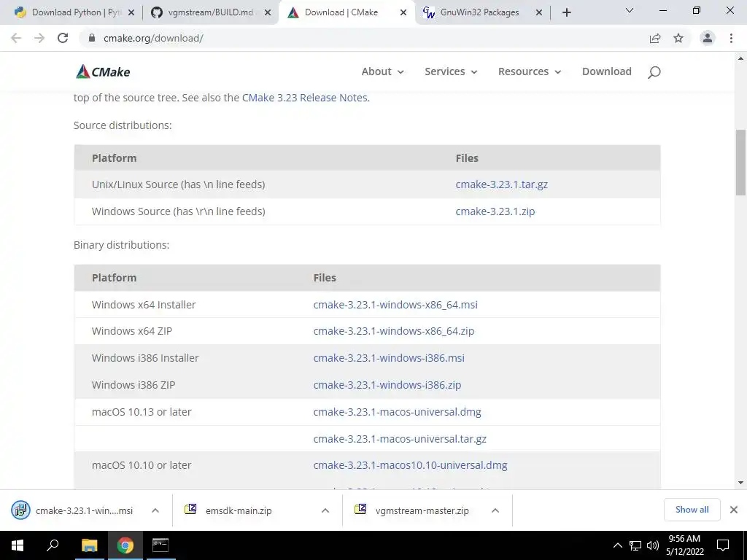Download cmake-3.23.1-macos-universal.tar.gz

coord(400,438)
